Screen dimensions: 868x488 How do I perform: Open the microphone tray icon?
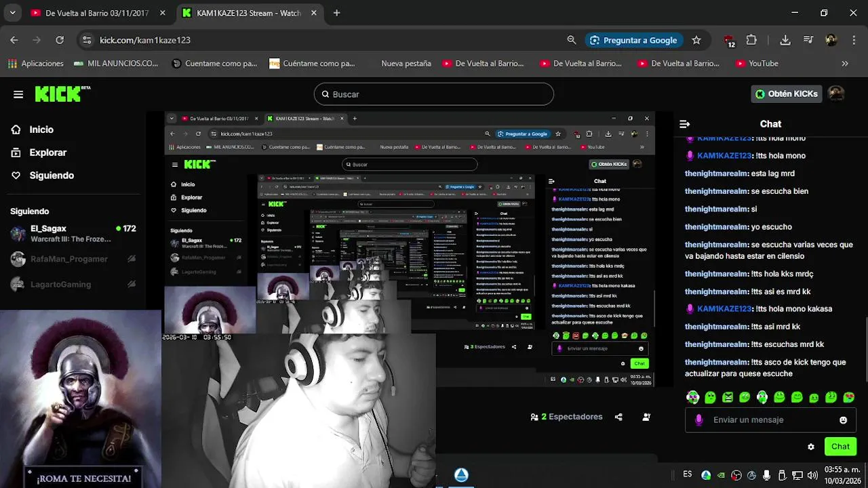(766, 475)
